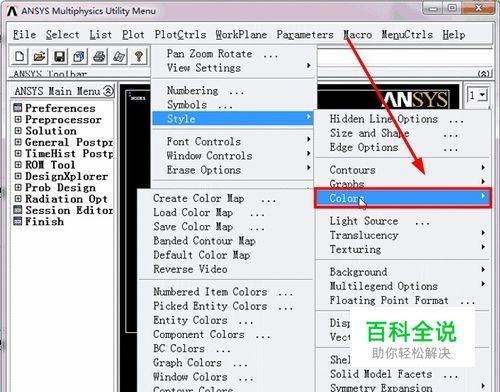
Task: Click the Help question mark toolbar icon
Action: 139,56
